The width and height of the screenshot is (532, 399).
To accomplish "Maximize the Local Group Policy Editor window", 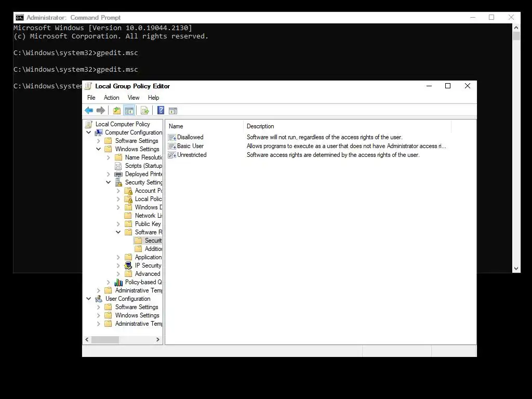I will [x=448, y=86].
